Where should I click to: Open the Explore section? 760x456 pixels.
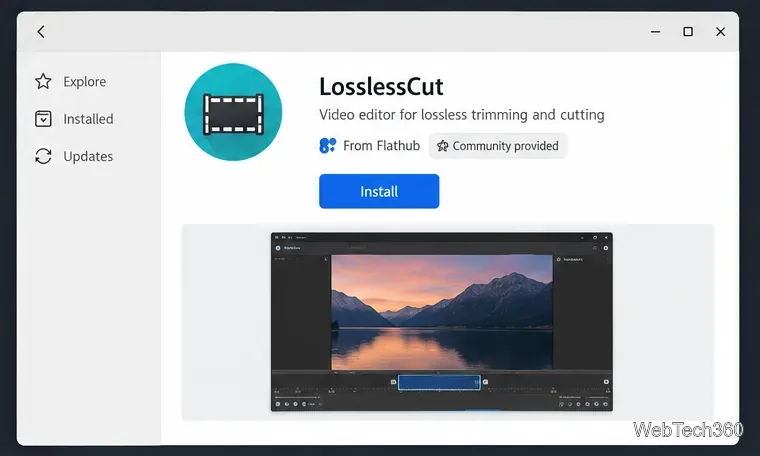pos(70,81)
